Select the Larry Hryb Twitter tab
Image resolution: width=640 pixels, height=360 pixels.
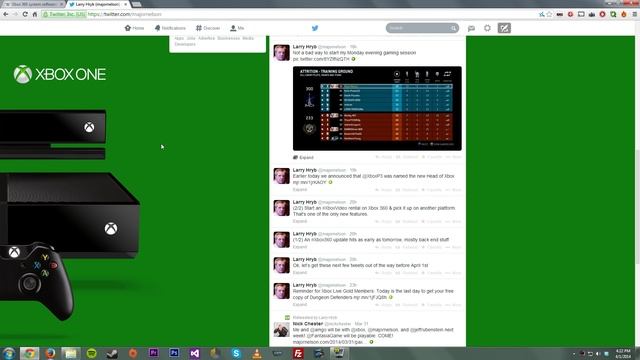click(x=97, y=4)
